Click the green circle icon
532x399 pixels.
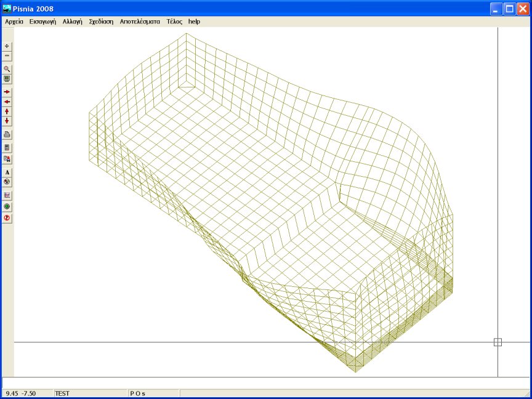(7, 206)
